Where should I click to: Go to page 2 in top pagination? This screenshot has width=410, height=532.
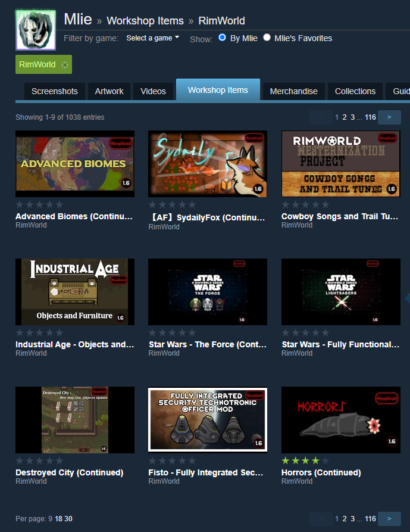tap(345, 117)
